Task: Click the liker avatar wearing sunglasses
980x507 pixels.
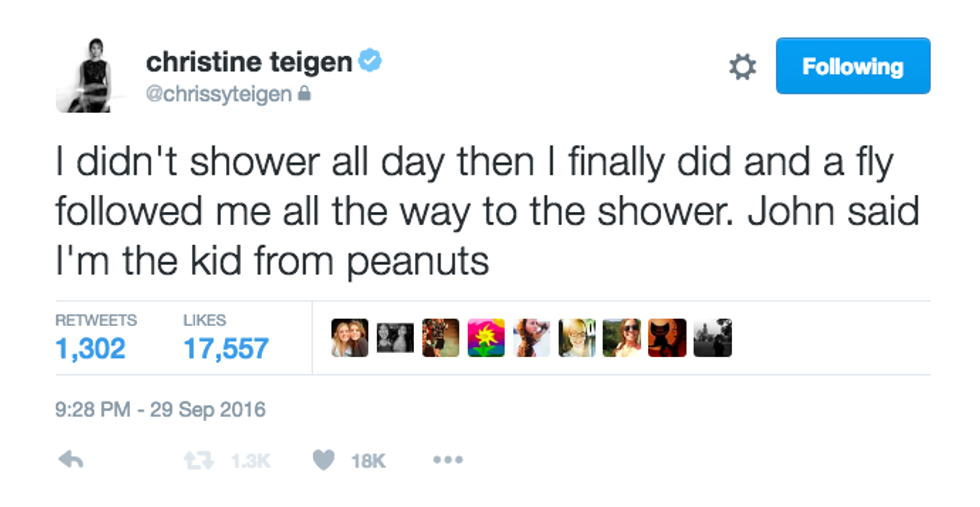Action: (x=622, y=338)
